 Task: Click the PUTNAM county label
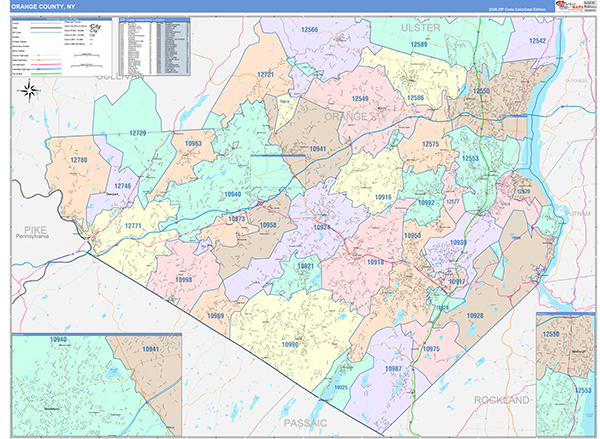point(578,213)
